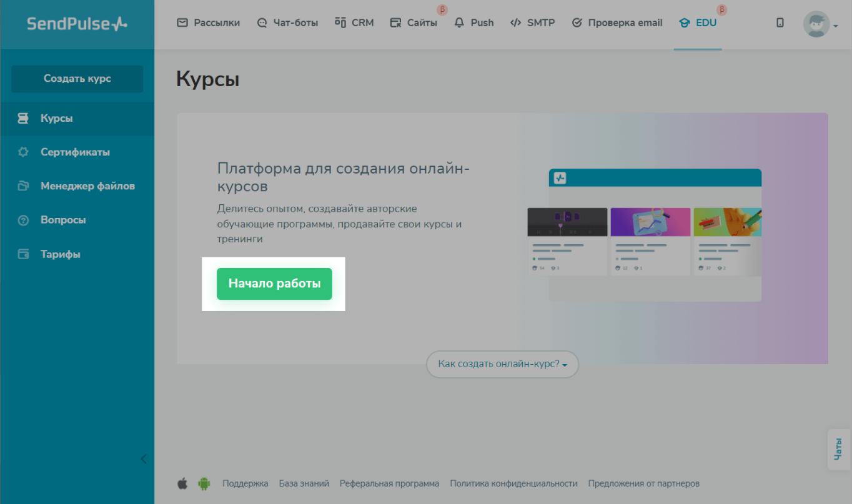Open Менеджер файлов in sidebar
This screenshot has width=852, height=504.
pos(87,186)
